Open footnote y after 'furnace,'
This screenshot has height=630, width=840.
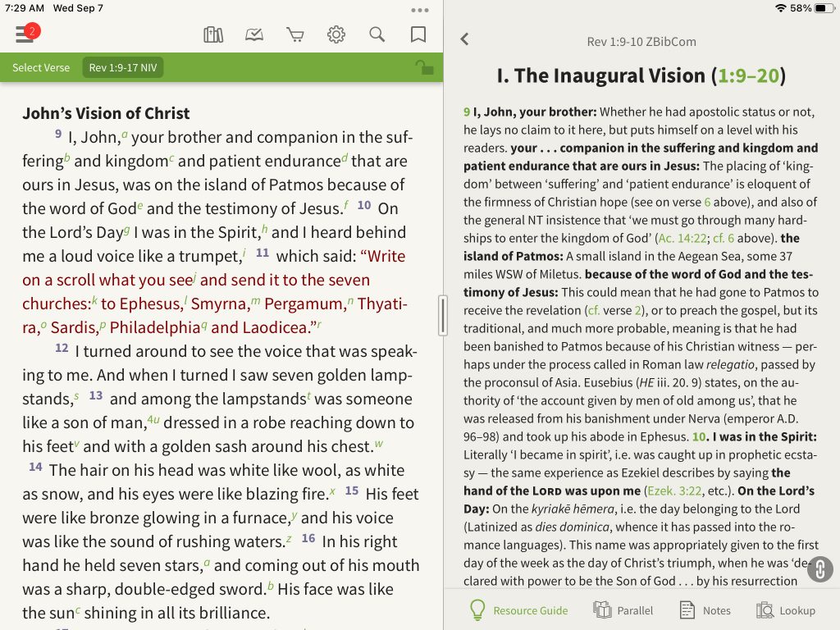tap(294, 515)
